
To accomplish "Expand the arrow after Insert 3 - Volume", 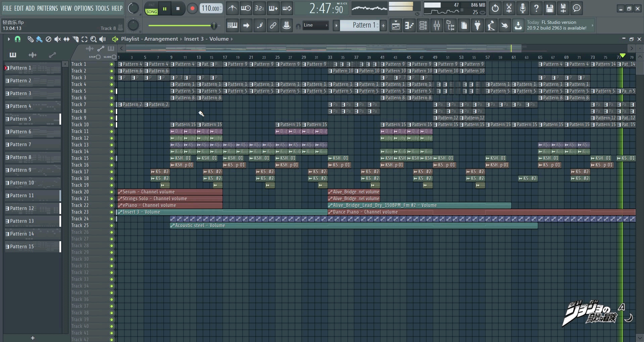I will [232, 39].
